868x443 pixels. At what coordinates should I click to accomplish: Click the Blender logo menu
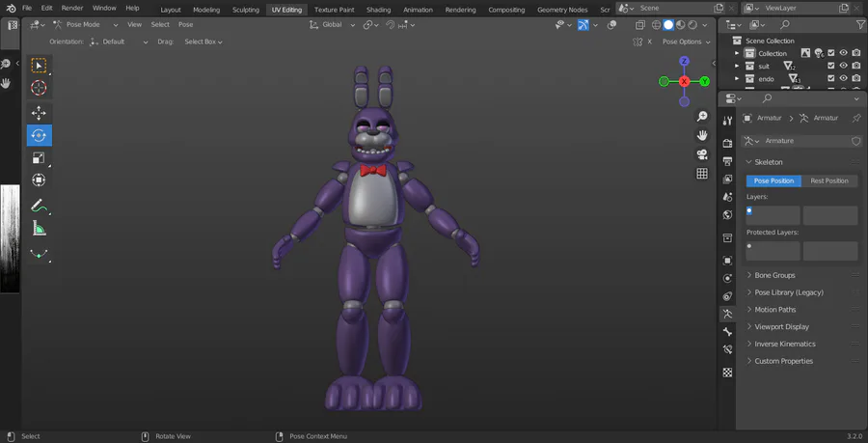(x=11, y=9)
